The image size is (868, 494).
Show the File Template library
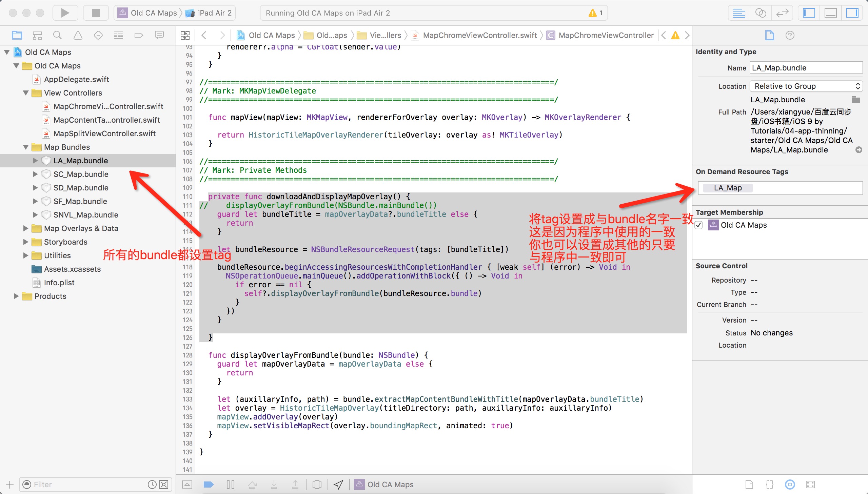pyautogui.click(x=749, y=485)
